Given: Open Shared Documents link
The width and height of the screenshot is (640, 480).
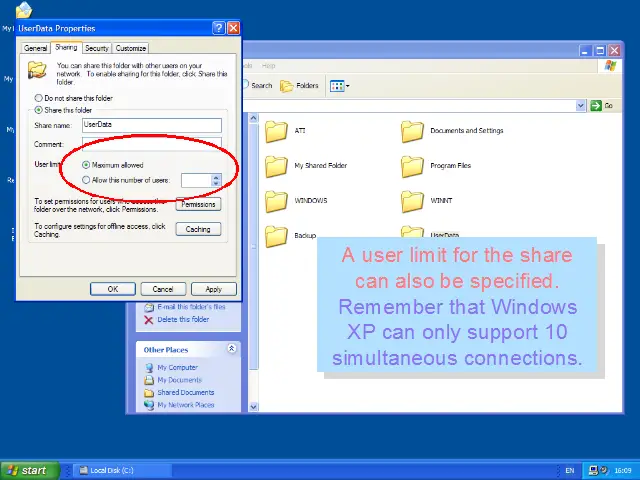Looking at the screenshot, I should 186,392.
